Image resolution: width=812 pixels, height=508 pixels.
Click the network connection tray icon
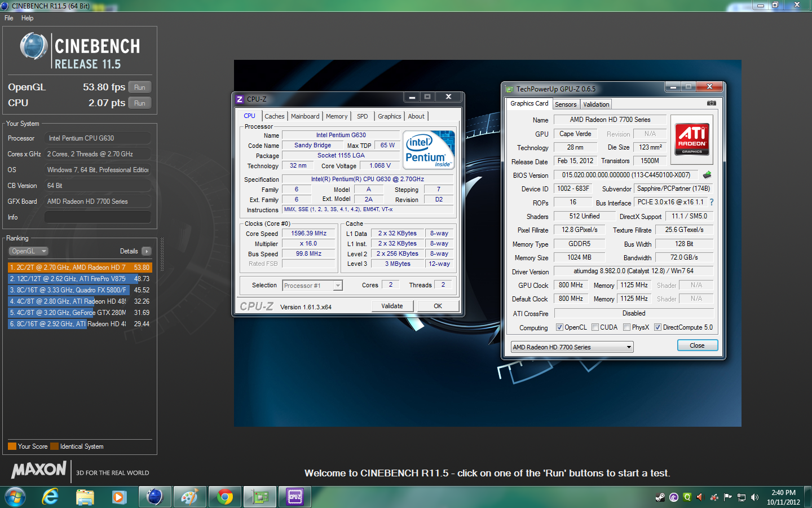tap(742, 497)
